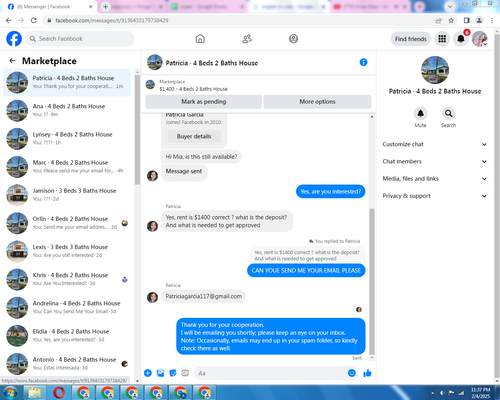Open Buyer details button
The image size is (500, 400).
coord(194,136)
